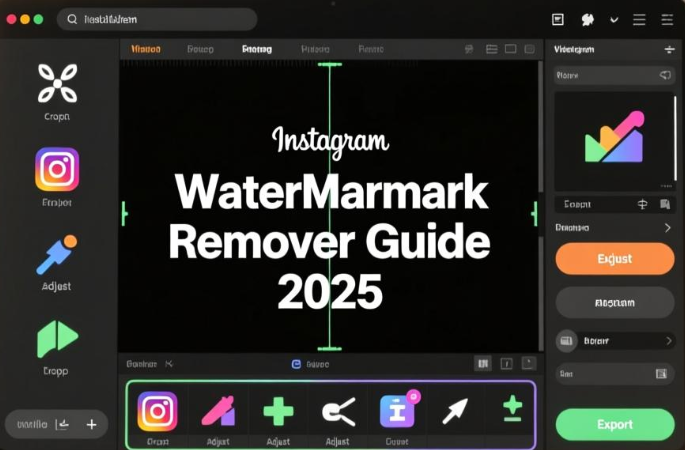This screenshot has width=685, height=450.
Task: Click the align icon in right panel row
Action: [642, 204]
